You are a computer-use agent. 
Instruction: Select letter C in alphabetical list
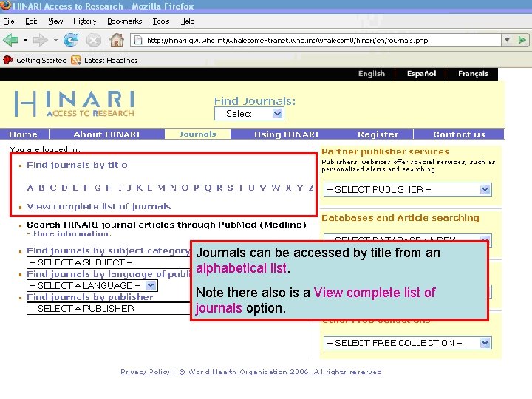click(53, 188)
